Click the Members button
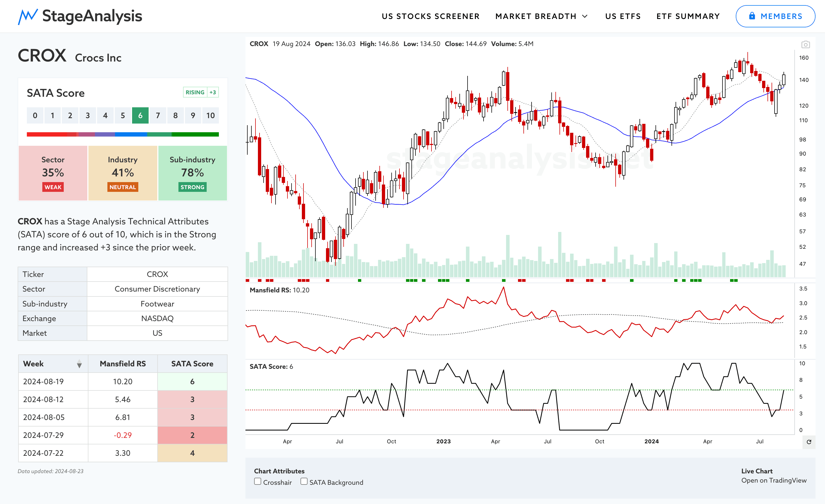 [775, 16]
